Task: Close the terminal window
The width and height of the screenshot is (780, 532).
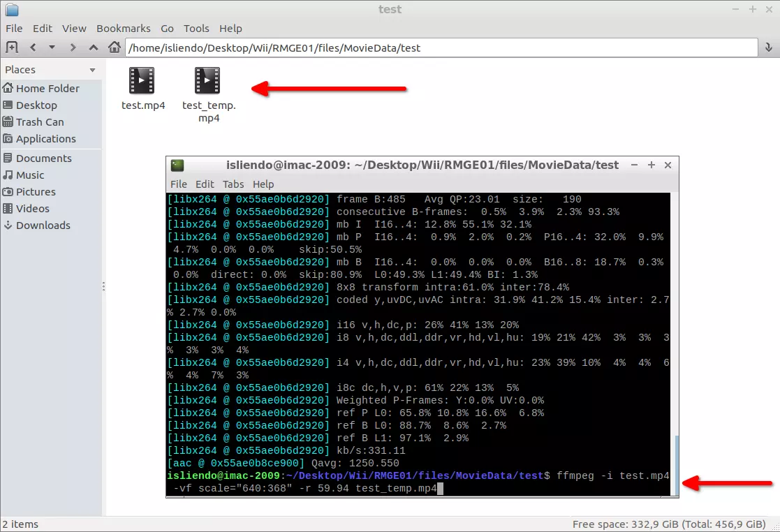Action: coord(668,165)
